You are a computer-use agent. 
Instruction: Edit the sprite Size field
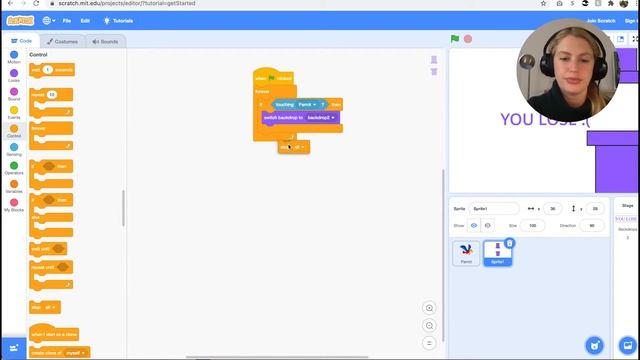(533, 225)
